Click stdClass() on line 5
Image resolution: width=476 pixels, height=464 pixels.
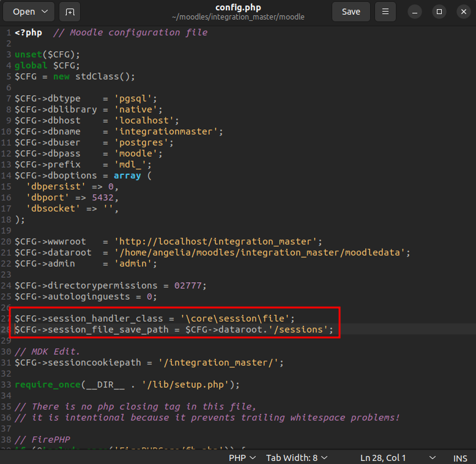[102, 76]
